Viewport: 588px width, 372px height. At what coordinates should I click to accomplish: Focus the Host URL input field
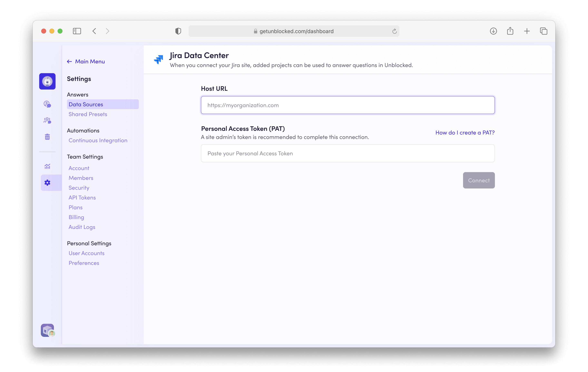click(347, 105)
